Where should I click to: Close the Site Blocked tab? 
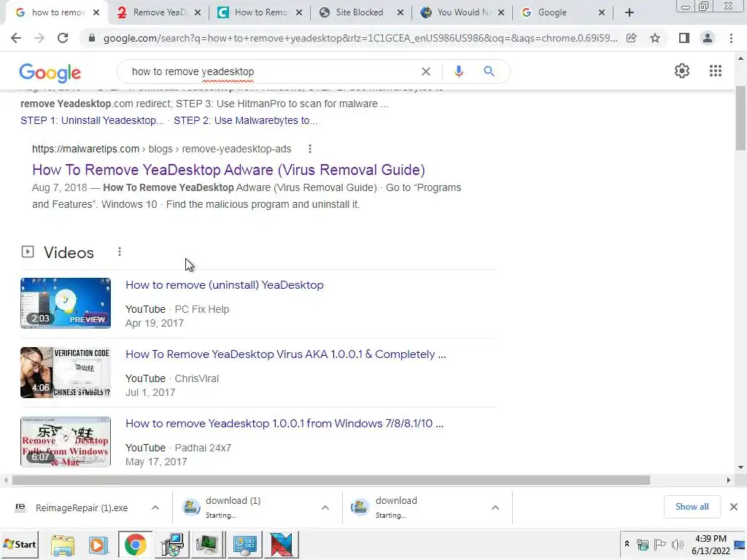pos(400,13)
